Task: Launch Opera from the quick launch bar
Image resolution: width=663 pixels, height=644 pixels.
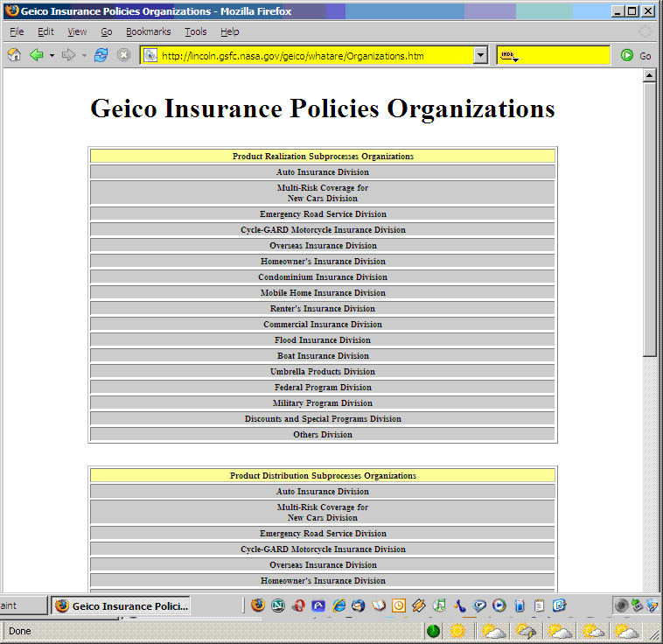Action: (x=298, y=605)
